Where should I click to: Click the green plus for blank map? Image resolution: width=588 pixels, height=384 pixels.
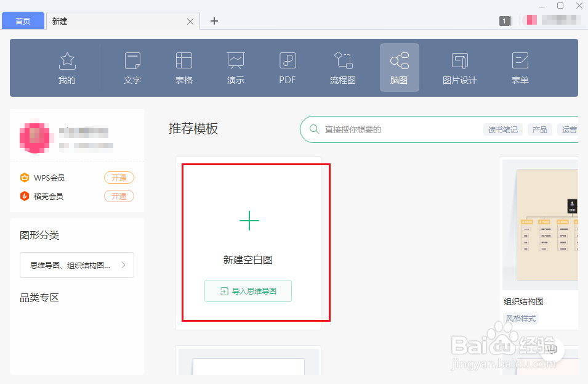tap(249, 221)
